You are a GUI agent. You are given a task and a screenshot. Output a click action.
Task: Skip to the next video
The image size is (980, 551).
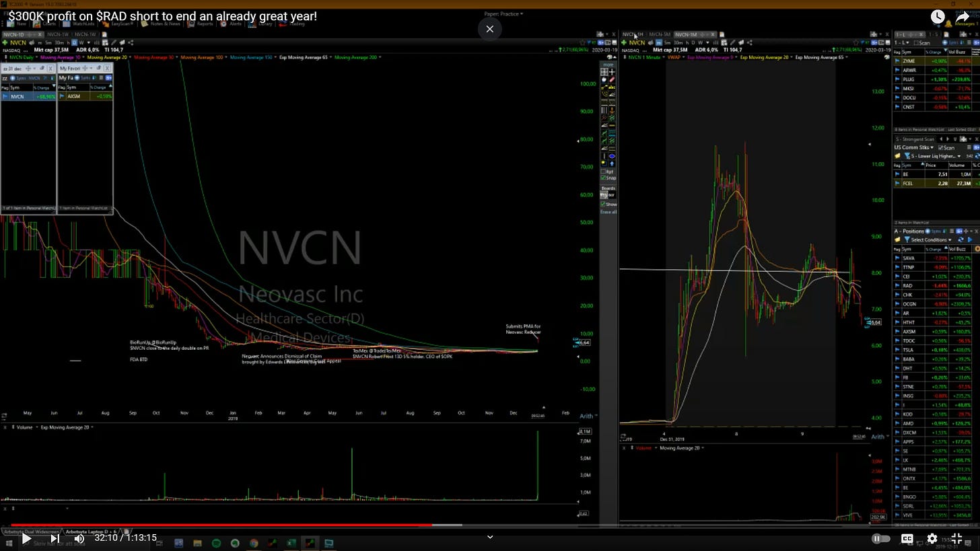55,538
